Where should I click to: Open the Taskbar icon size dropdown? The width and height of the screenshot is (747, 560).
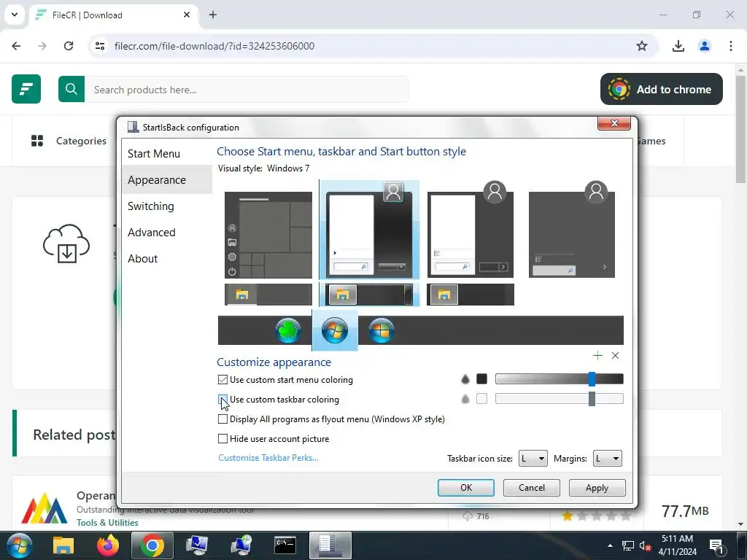(x=533, y=459)
